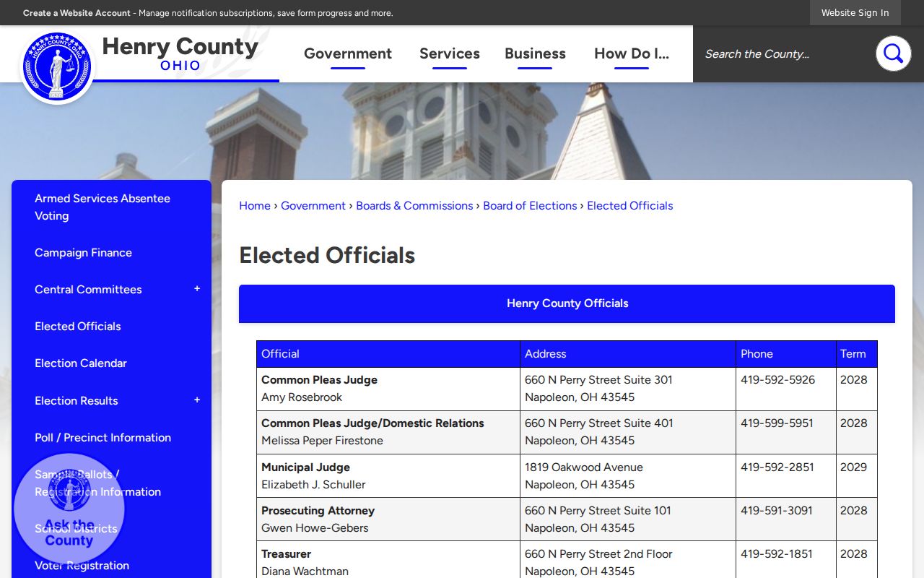Open the Voter Registration sidebar link
The height and width of the screenshot is (578, 924).
tap(82, 566)
